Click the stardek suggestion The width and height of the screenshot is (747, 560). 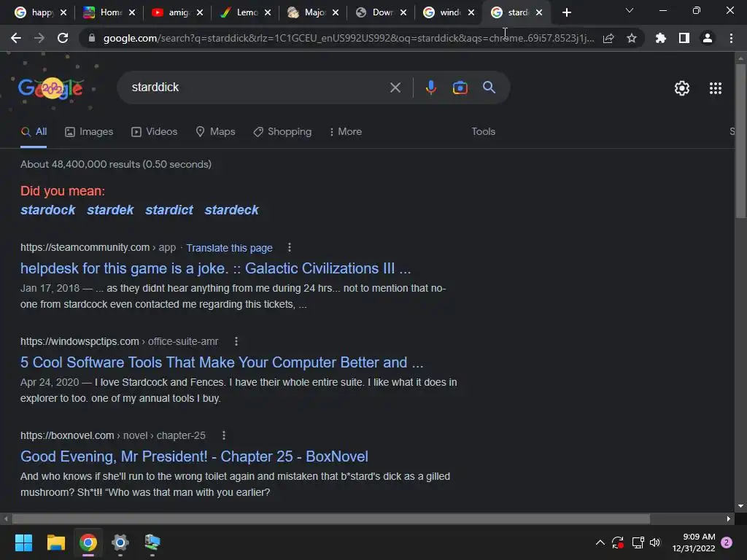(x=110, y=210)
